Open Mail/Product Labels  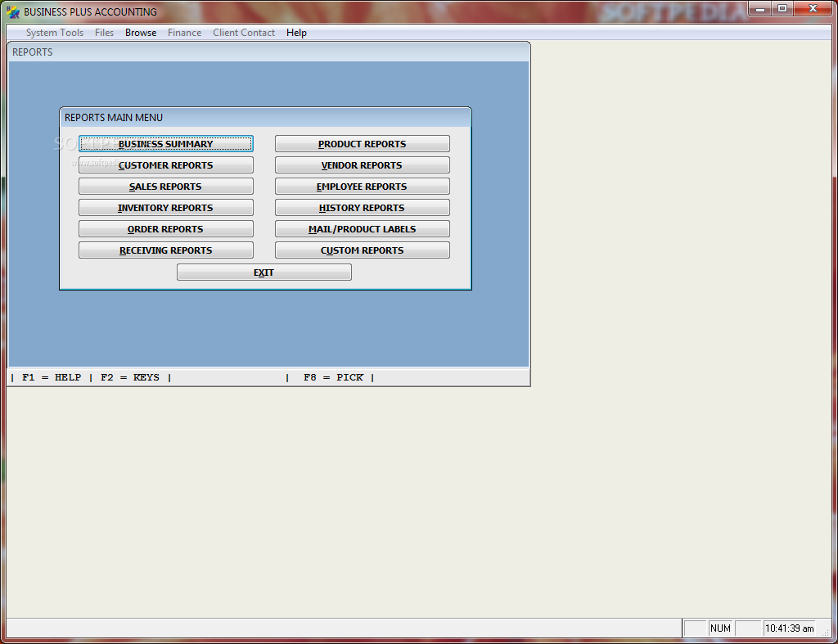pos(363,229)
